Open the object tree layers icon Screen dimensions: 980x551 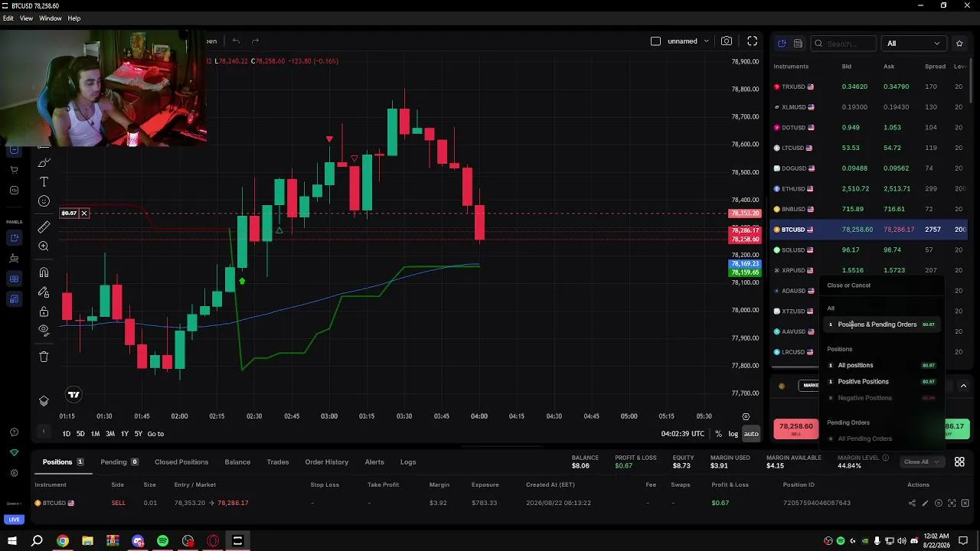[x=44, y=401]
